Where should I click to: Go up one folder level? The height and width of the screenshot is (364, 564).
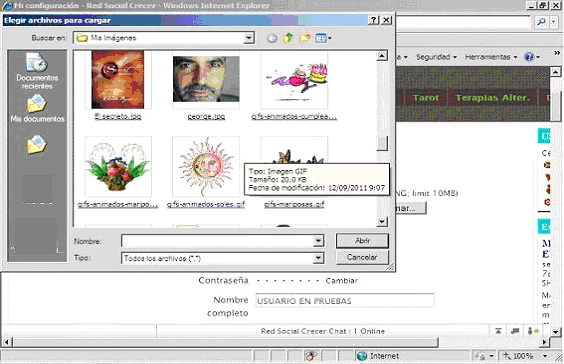tap(288, 38)
